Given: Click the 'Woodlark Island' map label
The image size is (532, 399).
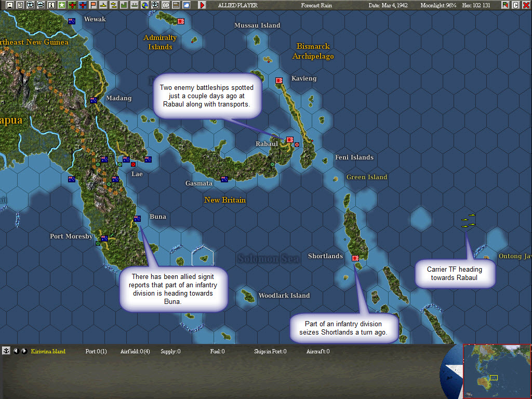Looking at the screenshot, I should pyautogui.click(x=284, y=295).
